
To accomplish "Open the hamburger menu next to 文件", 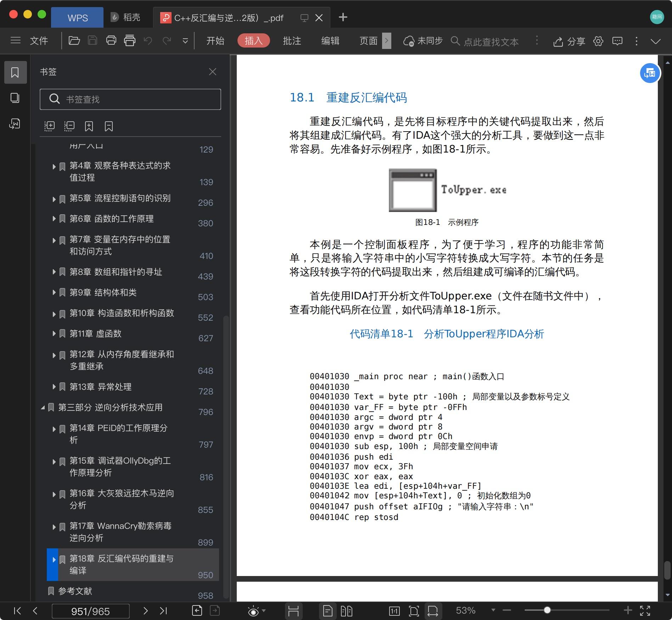I will tap(15, 40).
